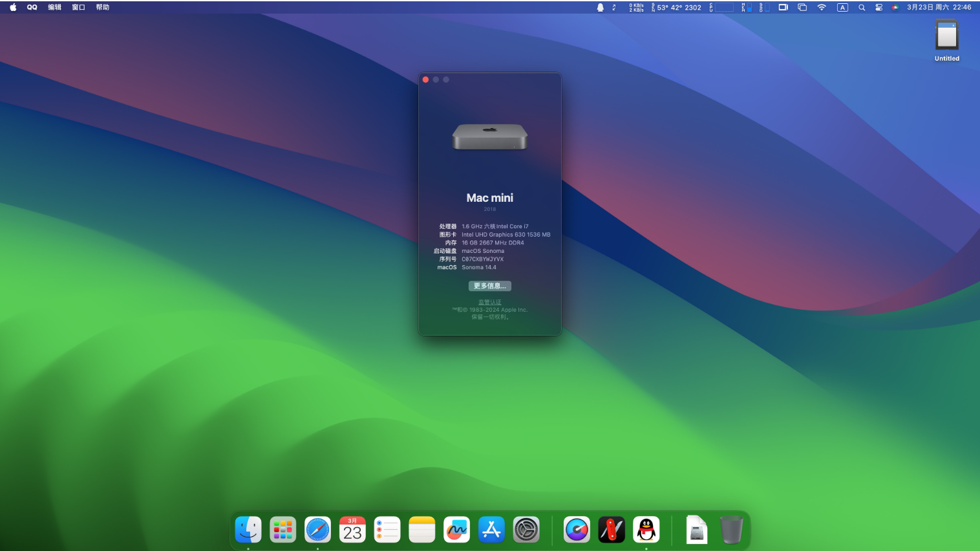Open the Wi-Fi status menu
Screen dimensions: 980x551
point(822,7)
